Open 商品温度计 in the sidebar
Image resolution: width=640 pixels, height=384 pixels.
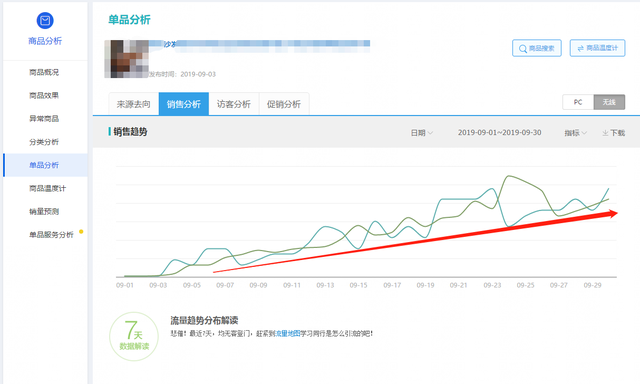point(47,189)
